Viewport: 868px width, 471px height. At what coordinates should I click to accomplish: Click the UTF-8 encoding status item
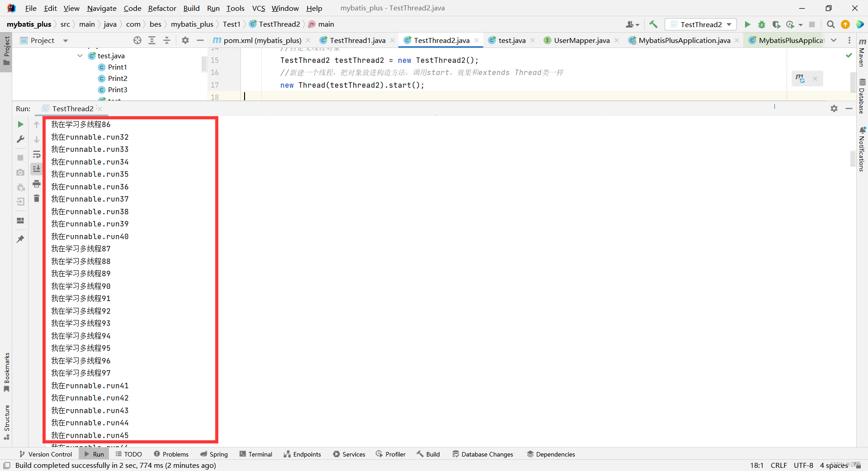pyautogui.click(x=803, y=465)
